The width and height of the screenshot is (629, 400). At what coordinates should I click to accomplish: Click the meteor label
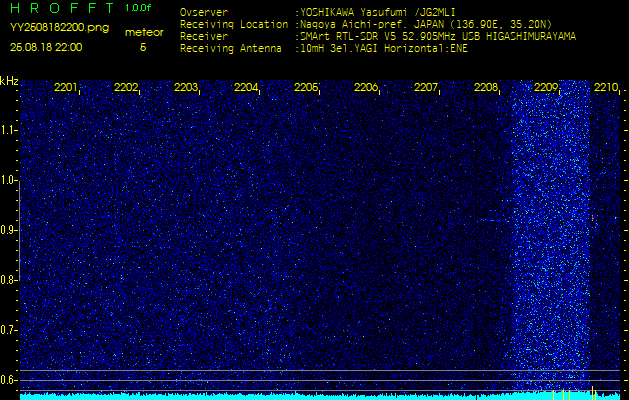pos(144,32)
